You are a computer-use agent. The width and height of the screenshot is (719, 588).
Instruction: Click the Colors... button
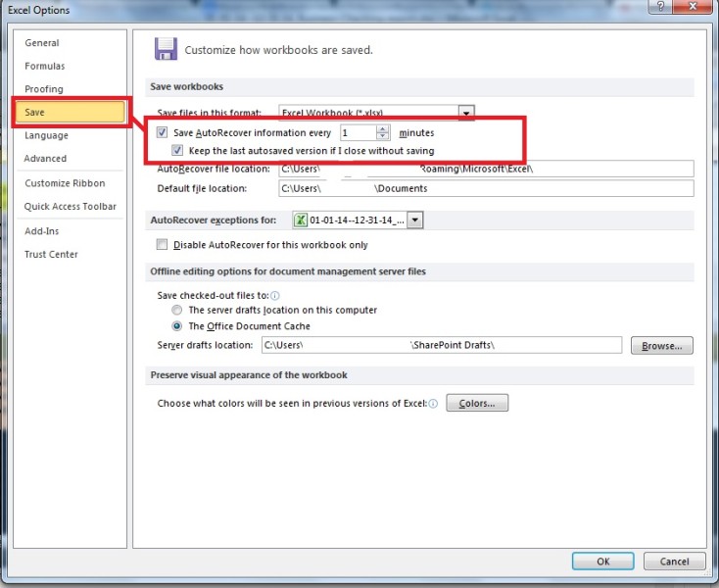pyautogui.click(x=477, y=403)
